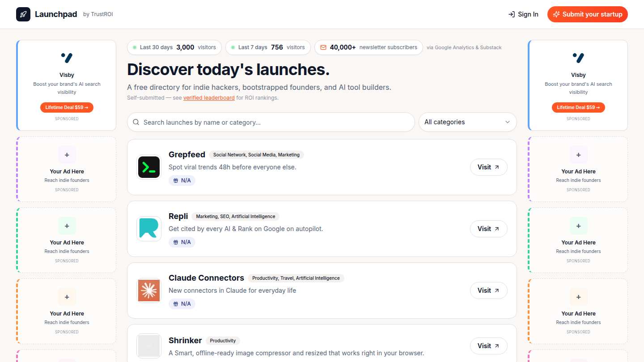
Task: Click the Claude Connectors title
Action: [x=206, y=278]
